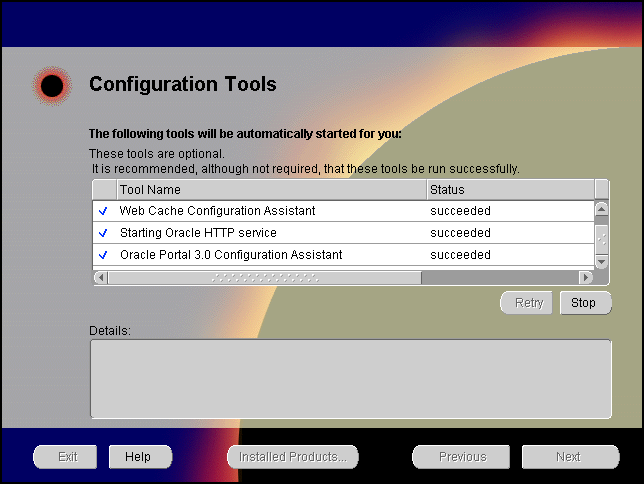Image resolution: width=644 pixels, height=484 pixels.
Task: Select Oracle Portal 3.0 Configuration Assistant row
Action: click(343, 255)
